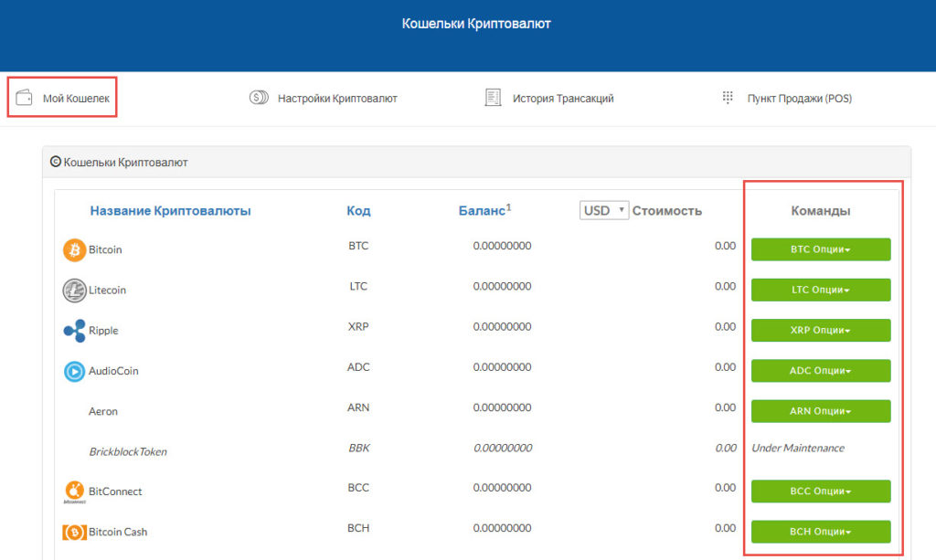Viewport: 936px width, 560px height.
Task: Click the Bitcoin Cash logo icon
Action: [x=74, y=532]
